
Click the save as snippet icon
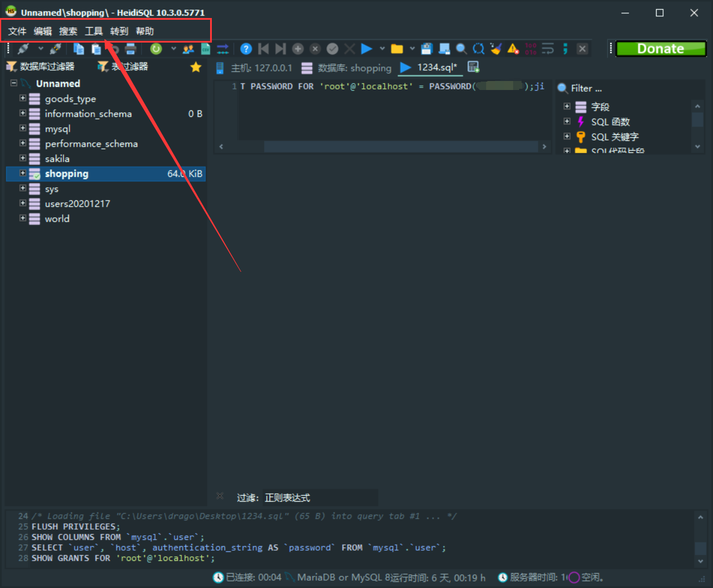pos(444,49)
